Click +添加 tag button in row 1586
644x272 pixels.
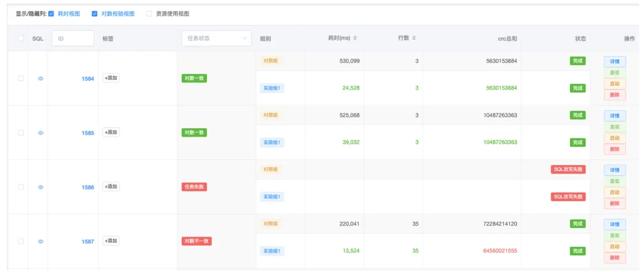point(111,187)
